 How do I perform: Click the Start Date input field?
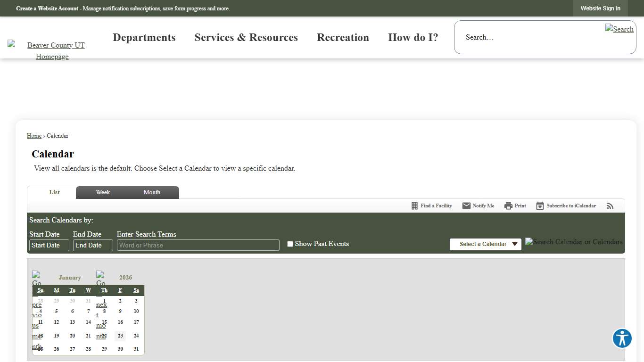point(49,245)
